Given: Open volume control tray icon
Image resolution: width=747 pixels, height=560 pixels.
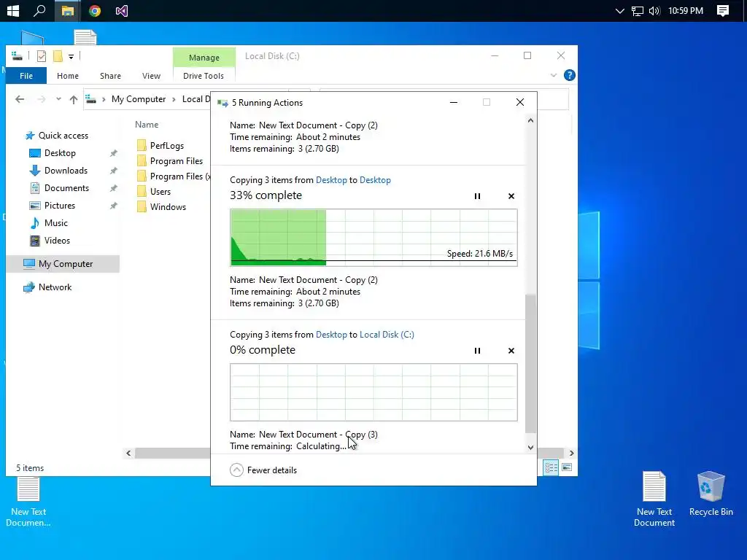Looking at the screenshot, I should 654,11.
